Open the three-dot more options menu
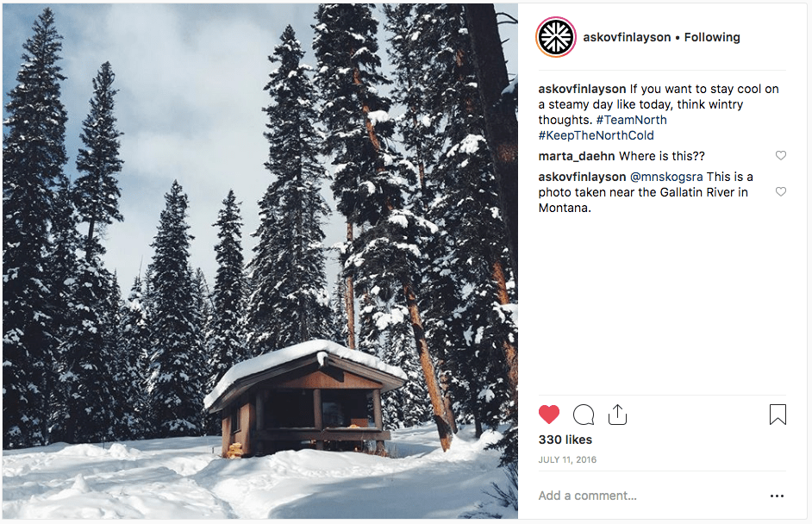 click(777, 496)
